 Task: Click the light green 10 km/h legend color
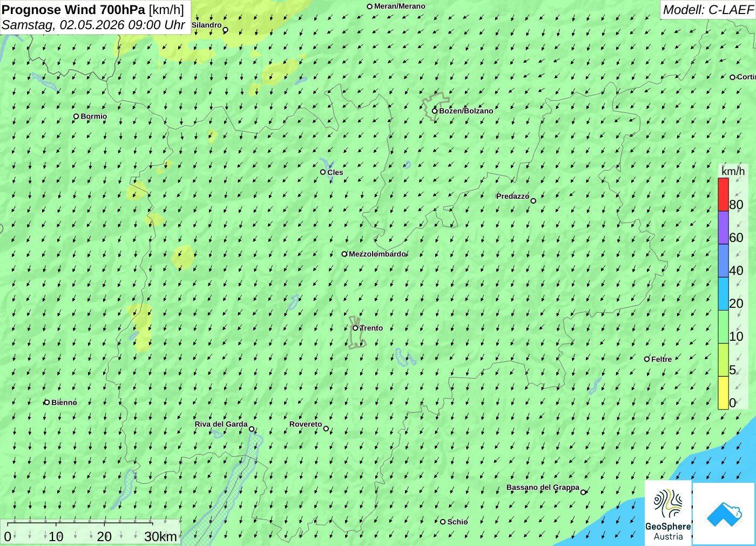coord(723,327)
